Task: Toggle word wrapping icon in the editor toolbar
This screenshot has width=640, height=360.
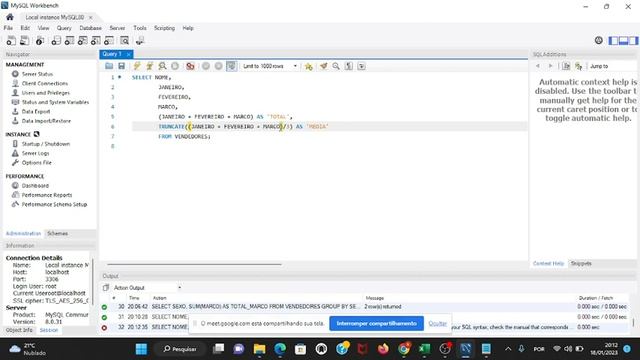Action: click(x=362, y=66)
